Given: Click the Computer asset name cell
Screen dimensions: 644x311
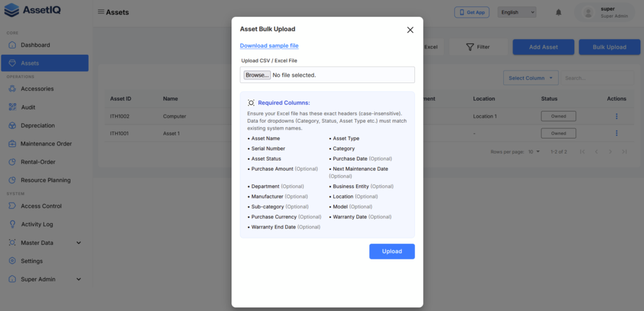Looking at the screenshot, I should [175, 116].
